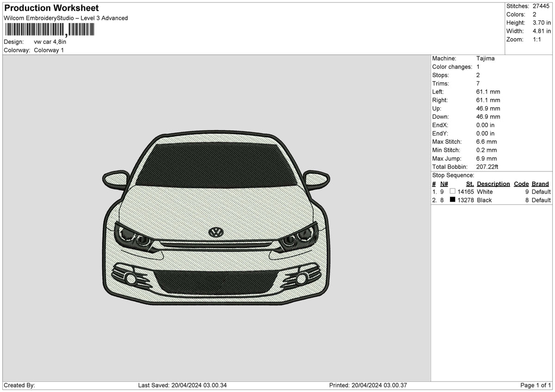Click the 'Production Worksheet' title
Screen dimensions: 555x392
51,8
